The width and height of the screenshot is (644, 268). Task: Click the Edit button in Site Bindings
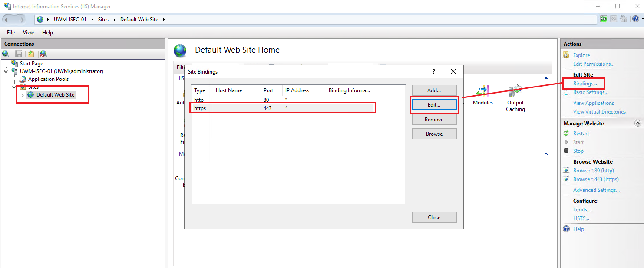tap(434, 104)
